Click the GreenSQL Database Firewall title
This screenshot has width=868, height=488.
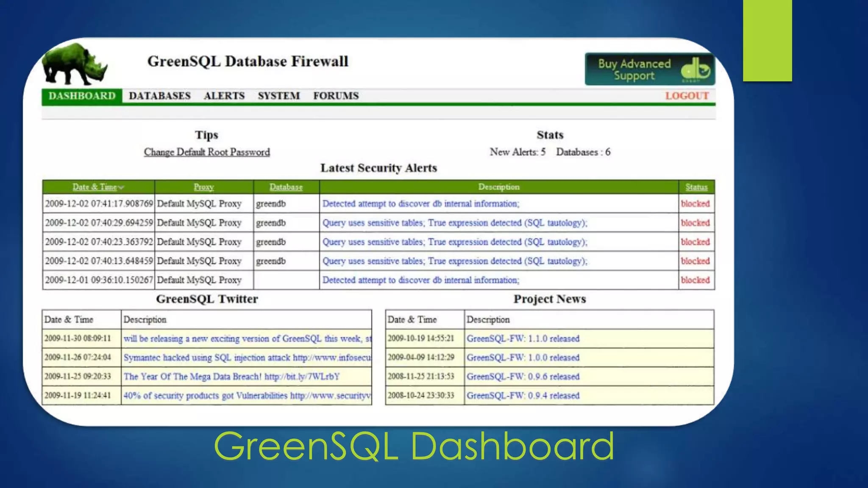click(248, 61)
